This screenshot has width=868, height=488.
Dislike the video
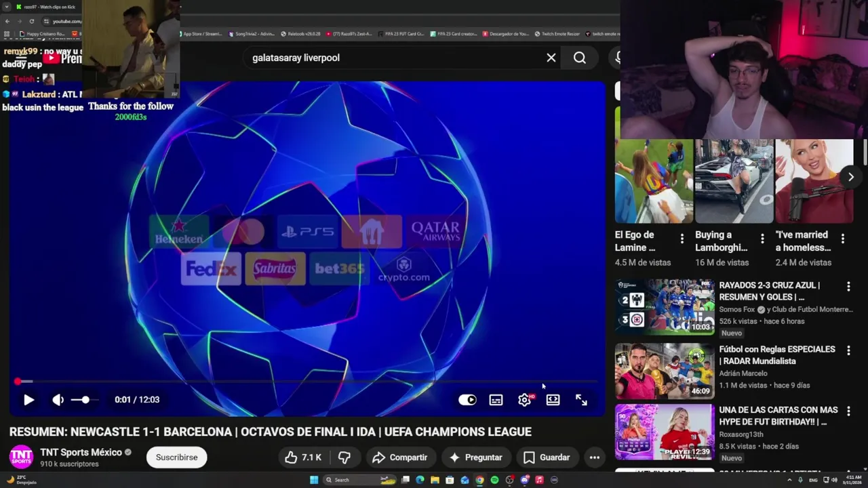tap(344, 457)
